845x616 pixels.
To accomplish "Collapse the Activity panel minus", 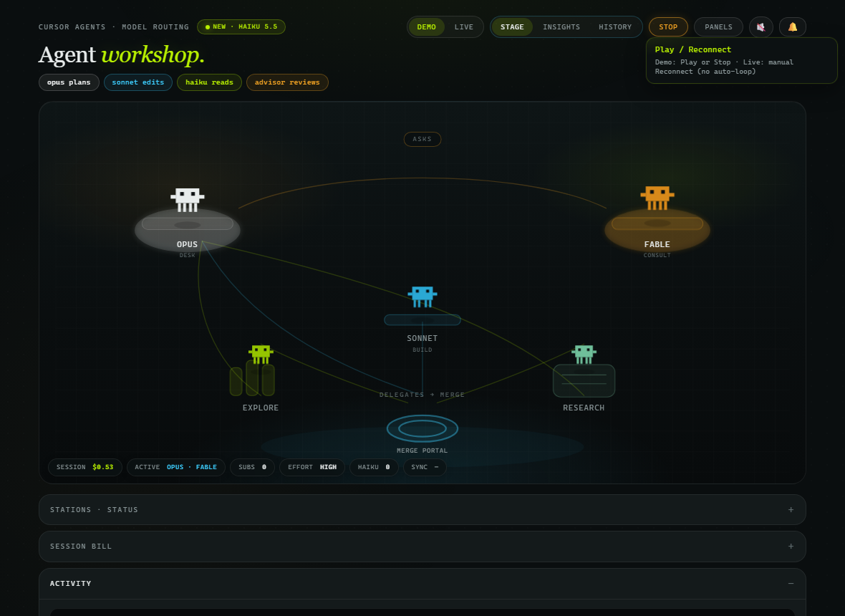I will pyautogui.click(x=791, y=584).
